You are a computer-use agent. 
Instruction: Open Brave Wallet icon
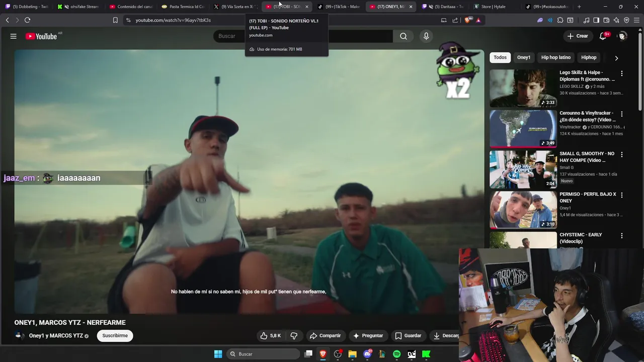point(606,20)
